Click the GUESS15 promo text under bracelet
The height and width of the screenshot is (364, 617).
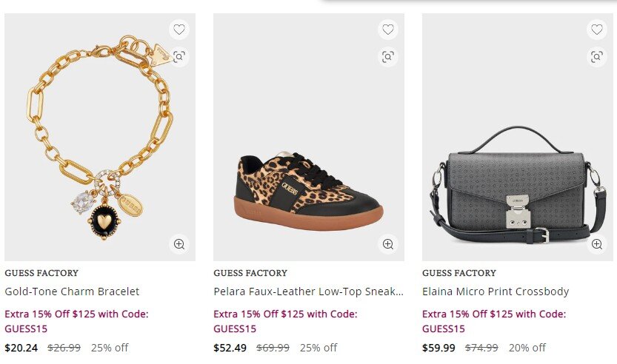click(27, 328)
